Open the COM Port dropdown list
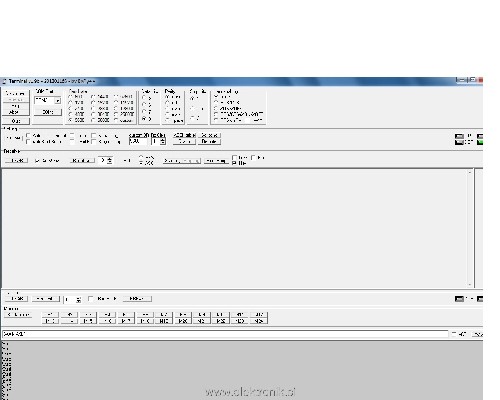The image size is (500, 400). tap(58, 100)
